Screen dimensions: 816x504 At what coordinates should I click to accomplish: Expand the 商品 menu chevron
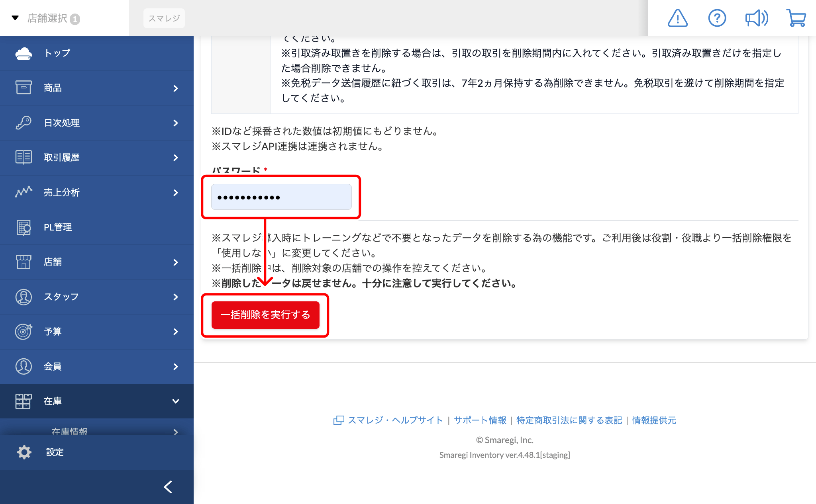coord(176,88)
